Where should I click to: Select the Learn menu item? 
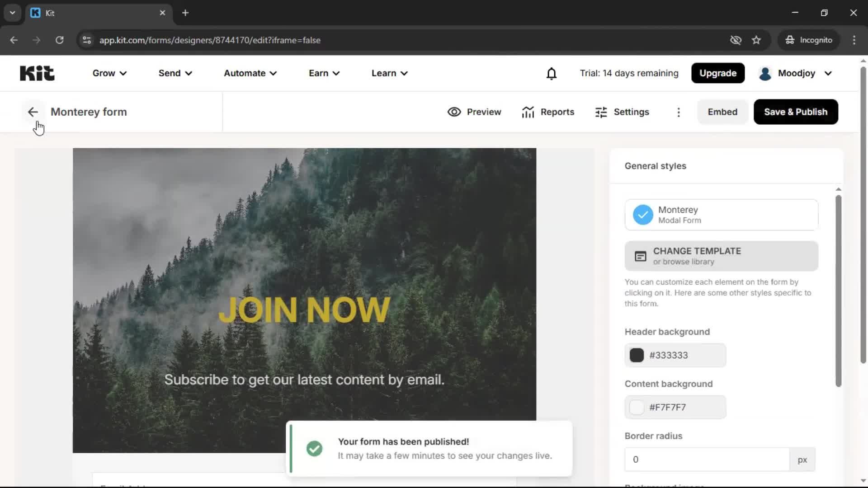(389, 73)
